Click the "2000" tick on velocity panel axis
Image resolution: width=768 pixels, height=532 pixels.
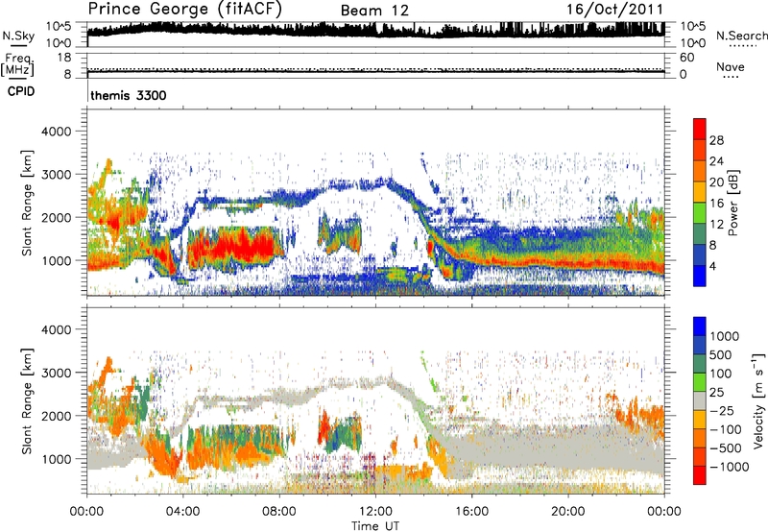tap(57, 416)
